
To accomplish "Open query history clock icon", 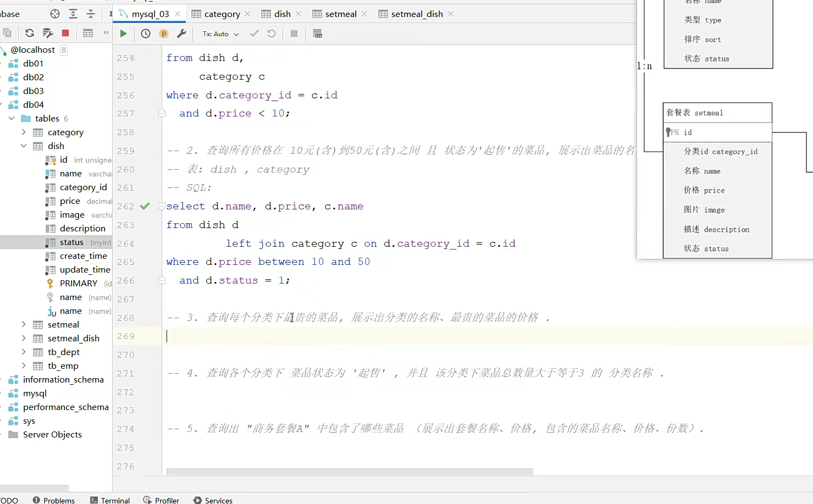I will 146,34.
